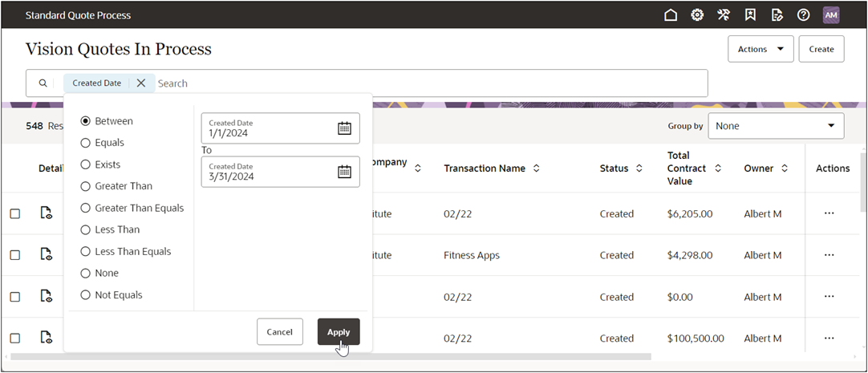Open calendar picker for start Created Date
Viewport: 868px width, 373px height.
coord(344,128)
